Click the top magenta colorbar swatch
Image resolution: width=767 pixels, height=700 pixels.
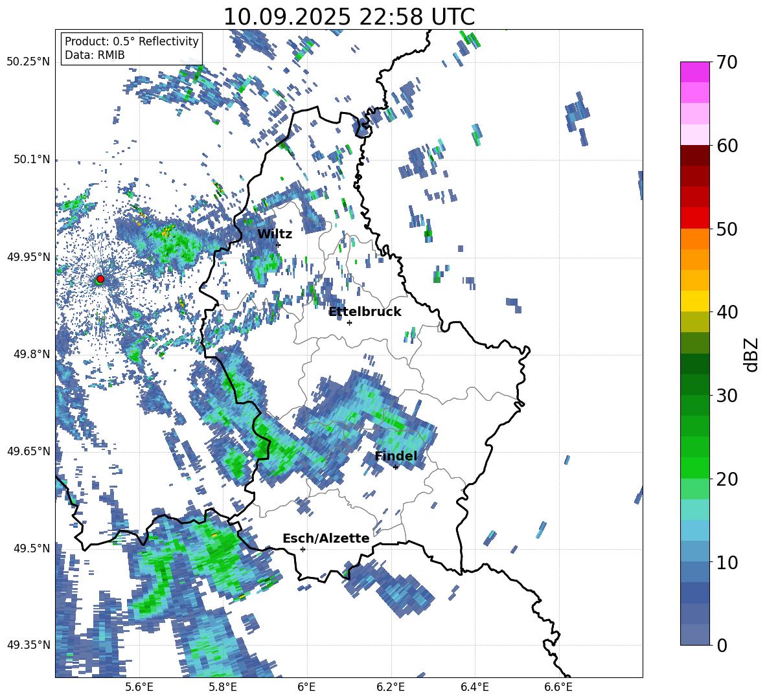click(x=694, y=72)
